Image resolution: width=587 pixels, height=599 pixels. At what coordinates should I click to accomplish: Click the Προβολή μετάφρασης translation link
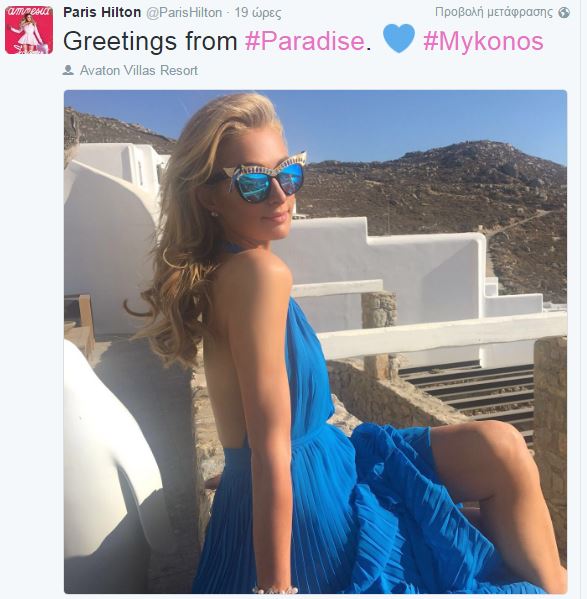493,12
